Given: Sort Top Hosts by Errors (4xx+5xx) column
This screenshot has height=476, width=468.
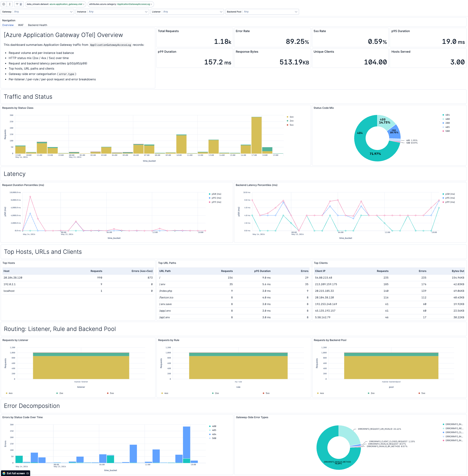Looking at the screenshot, I should tap(142, 271).
